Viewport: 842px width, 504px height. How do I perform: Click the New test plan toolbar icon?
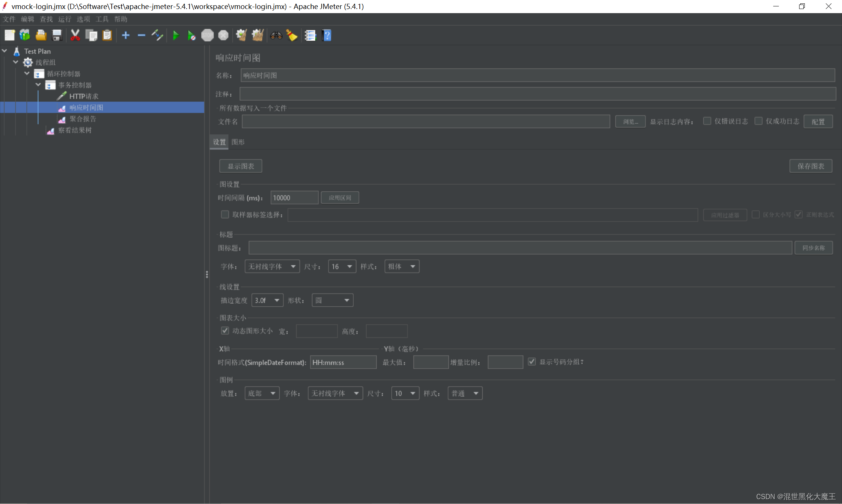[9, 35]
